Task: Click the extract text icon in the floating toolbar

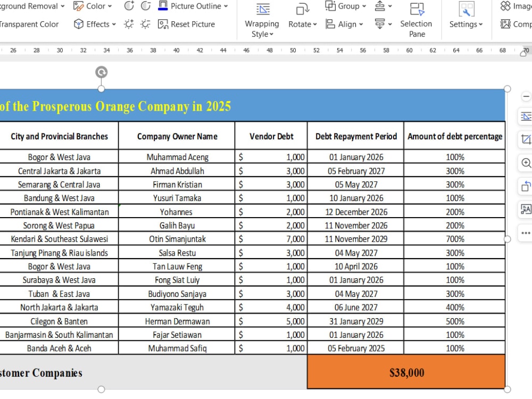Action: [x=526, y=209]
